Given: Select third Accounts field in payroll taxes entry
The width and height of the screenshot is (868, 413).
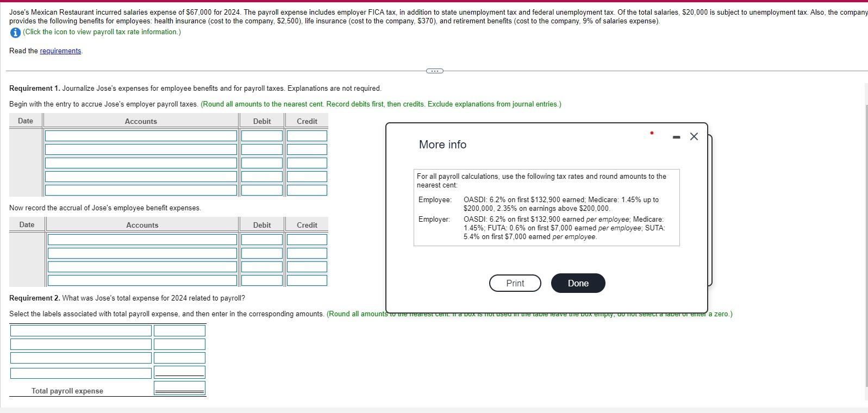Looking at the screenshot, I should pos(141,163).
